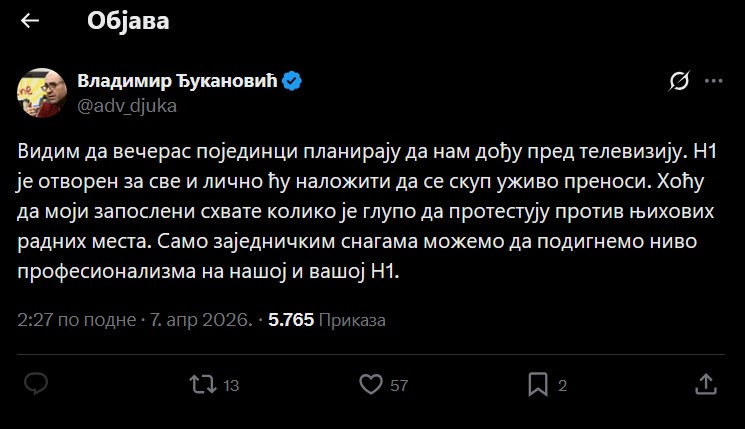
Task: Click the like count 57
Action: tap(399, 385)
